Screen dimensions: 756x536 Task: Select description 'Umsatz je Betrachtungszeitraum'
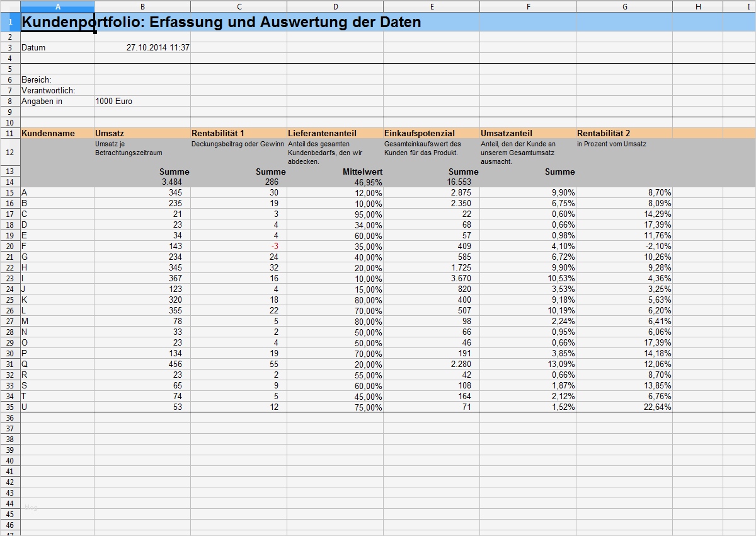[x=142, y=152]
